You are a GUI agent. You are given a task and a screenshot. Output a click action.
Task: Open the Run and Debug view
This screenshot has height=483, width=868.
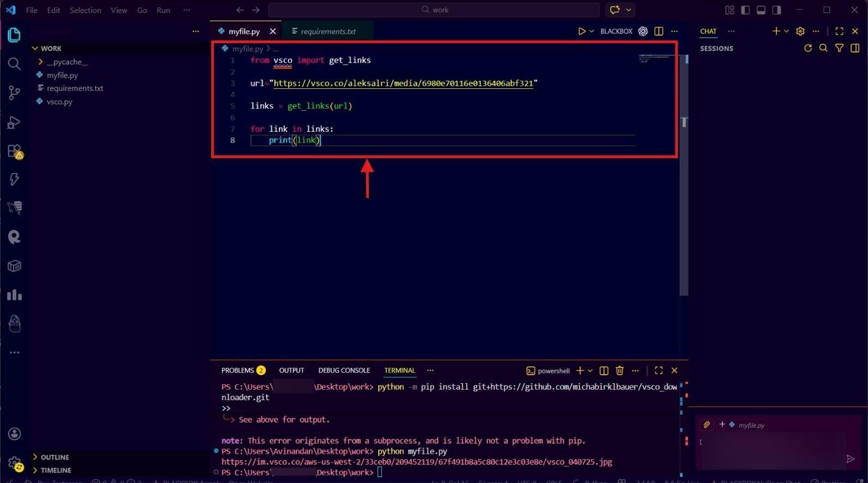14,122
